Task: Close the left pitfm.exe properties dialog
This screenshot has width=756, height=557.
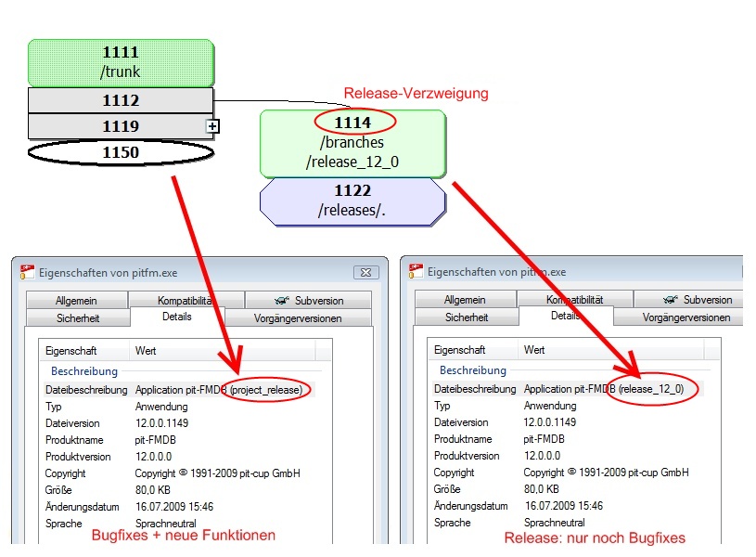Action: tap(366, 272)
